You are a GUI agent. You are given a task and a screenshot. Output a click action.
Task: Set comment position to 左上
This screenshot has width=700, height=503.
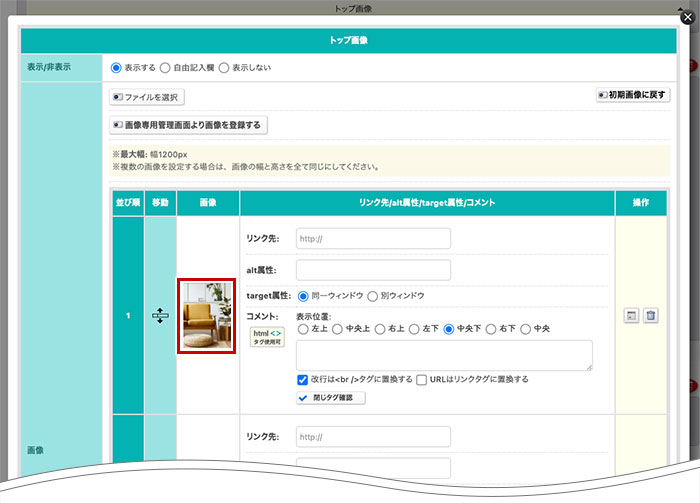click(x=302, y=328)
